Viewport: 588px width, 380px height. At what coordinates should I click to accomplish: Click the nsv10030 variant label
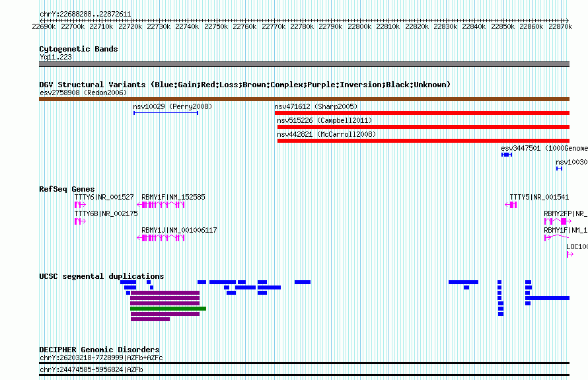571,162
